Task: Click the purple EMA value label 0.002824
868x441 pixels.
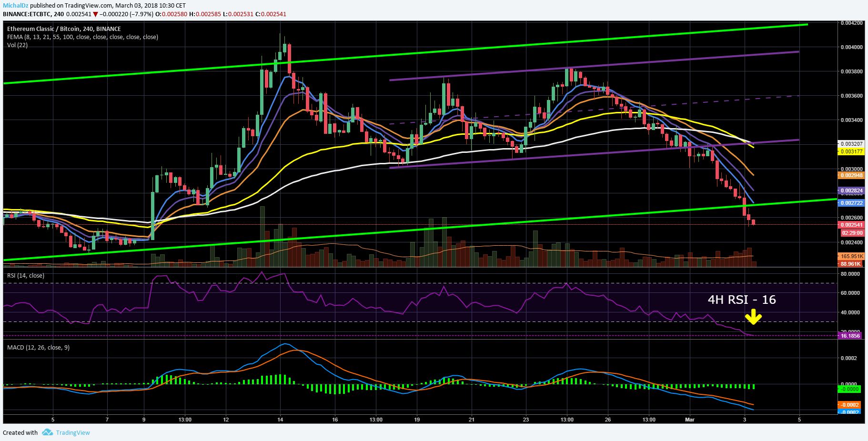Action: (x=851, y=190)
